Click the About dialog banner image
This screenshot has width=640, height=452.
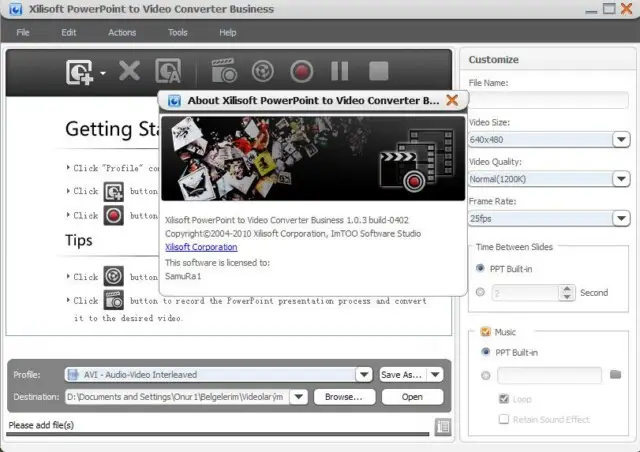tap(313, 158)
